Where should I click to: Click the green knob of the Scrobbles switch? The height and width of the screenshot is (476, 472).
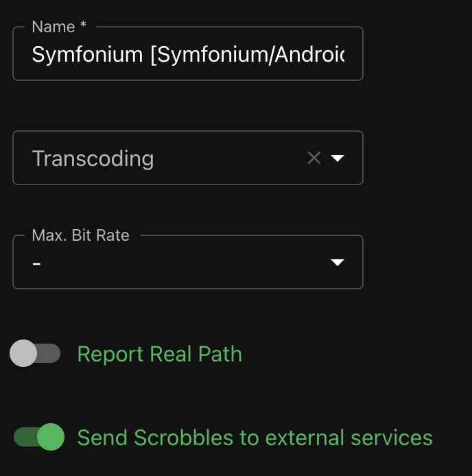click(x=50, y=438)
